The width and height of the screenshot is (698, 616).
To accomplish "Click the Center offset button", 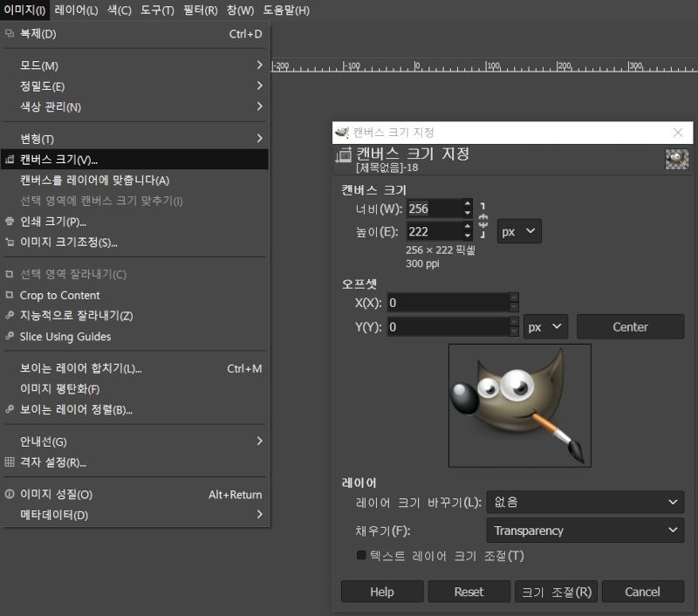I will (630, 326).
